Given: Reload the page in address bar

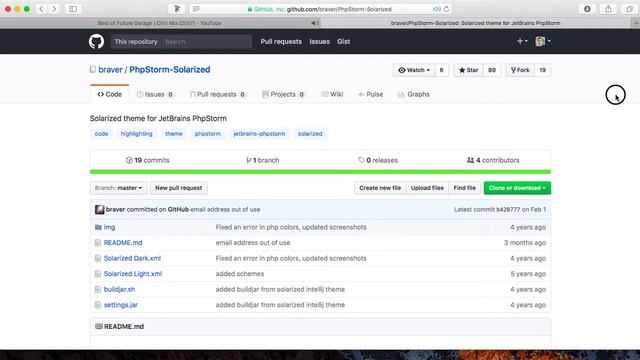Looking at the screenshot, I should tap(447, 9).
